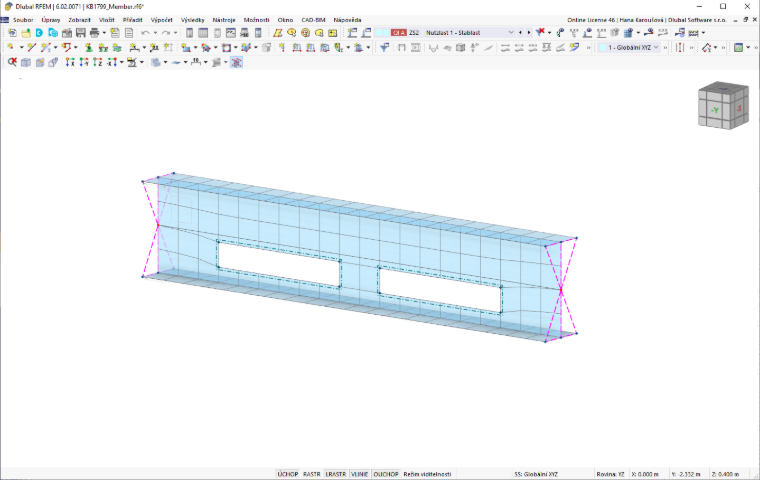Screen dimensions: 760x480
Task: Expand the redo history dropdown arrow
Action: [175, 32]
